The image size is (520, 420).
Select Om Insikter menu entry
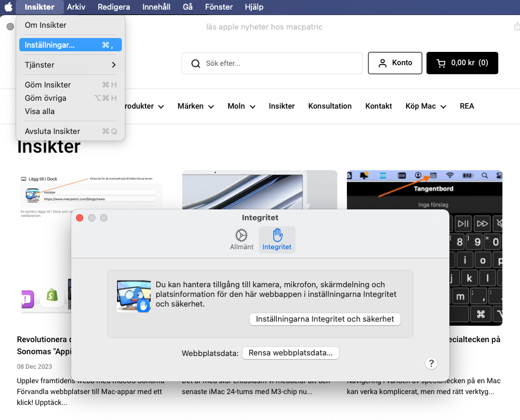point(71,25)
